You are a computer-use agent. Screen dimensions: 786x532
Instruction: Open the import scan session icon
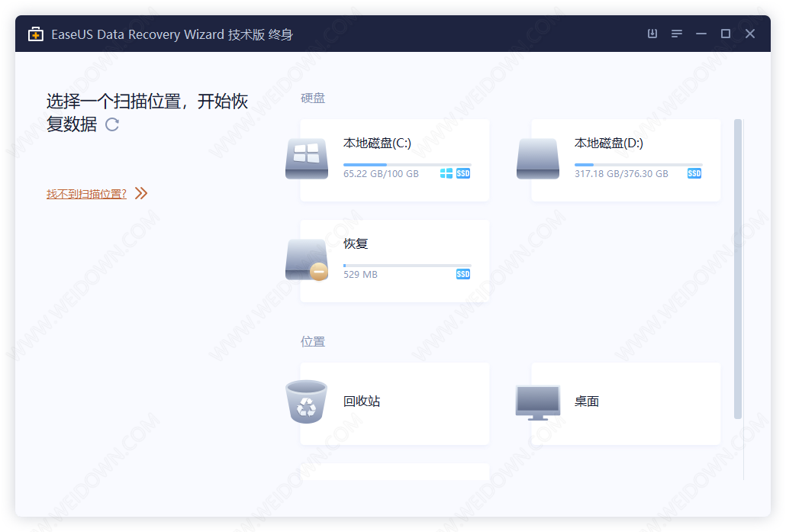[652, 34]
